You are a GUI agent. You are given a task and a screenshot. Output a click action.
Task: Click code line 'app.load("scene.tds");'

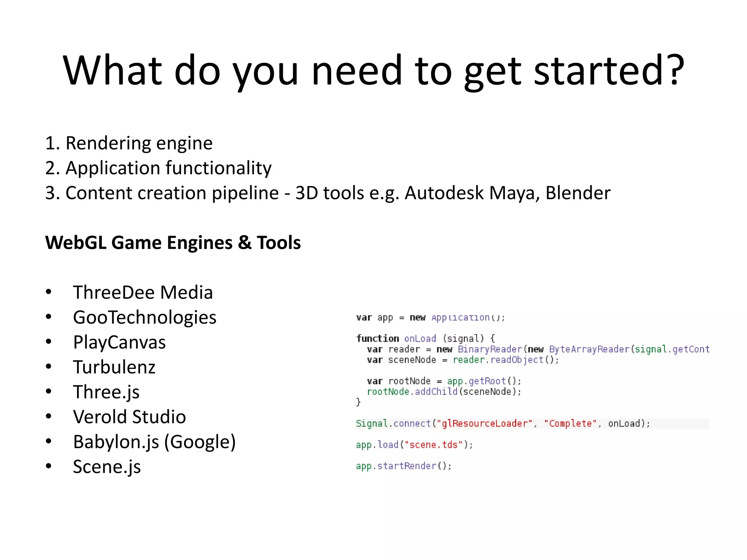coord(414,445)
